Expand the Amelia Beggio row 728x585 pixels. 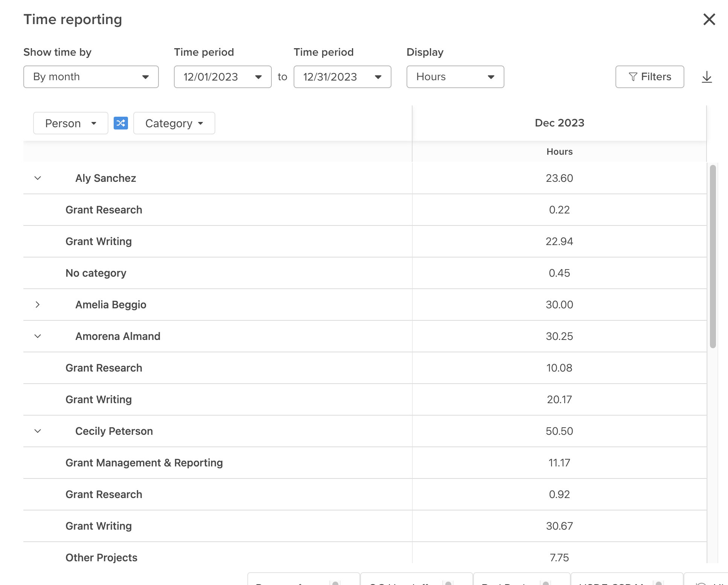(x=38, y=305)
